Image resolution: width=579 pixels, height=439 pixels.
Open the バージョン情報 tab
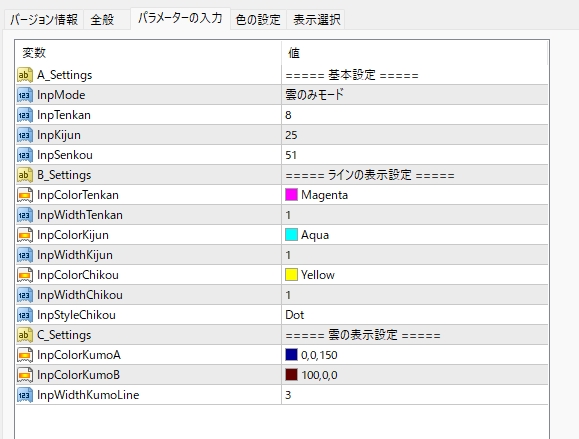[x=44, y=20]
